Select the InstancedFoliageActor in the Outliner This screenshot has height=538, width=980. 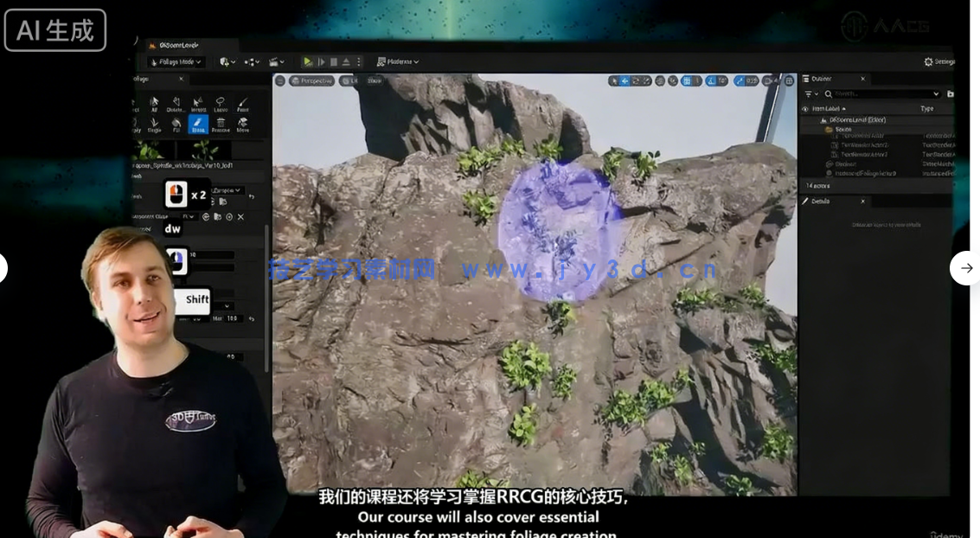click(867, 172)
